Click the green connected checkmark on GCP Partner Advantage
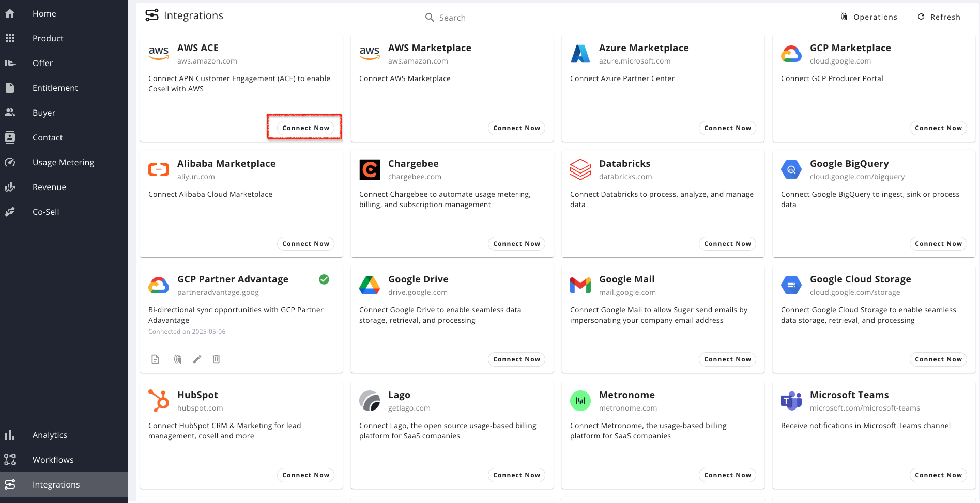This screenshot has height=503, width=980. tap(324, 279)
